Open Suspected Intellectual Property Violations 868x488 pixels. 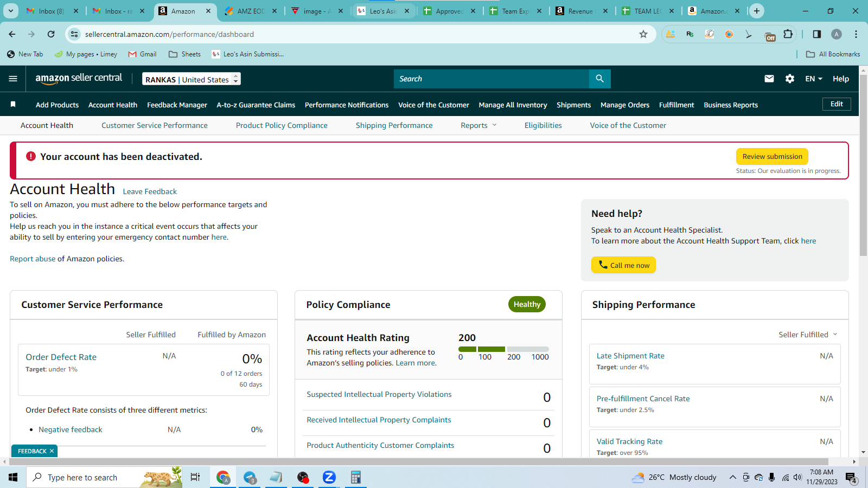point(379,394)
